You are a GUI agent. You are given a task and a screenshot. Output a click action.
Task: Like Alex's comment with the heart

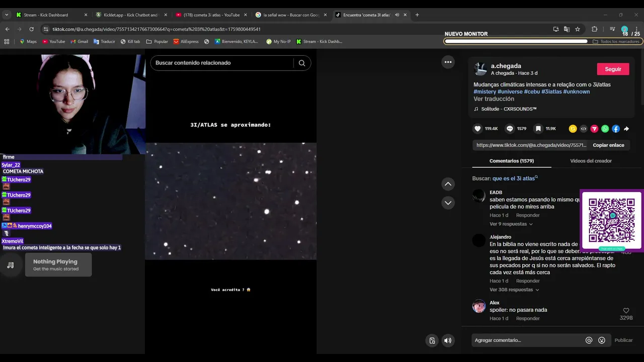tap(626, 311)
